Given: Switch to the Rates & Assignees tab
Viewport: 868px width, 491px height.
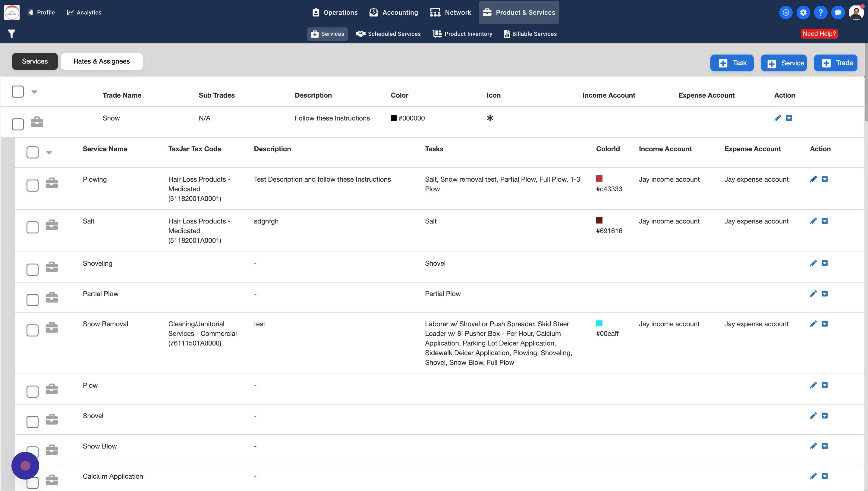Looking at the screenshot, I should click(102, 61).
